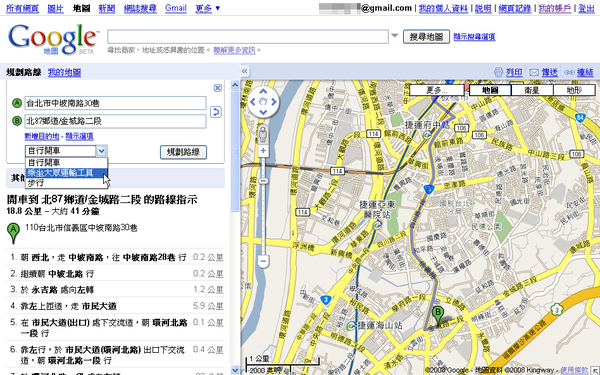Viewport: 600px width, 375px height.
Task: Open 我的個人資料 link
Action: 443,8
